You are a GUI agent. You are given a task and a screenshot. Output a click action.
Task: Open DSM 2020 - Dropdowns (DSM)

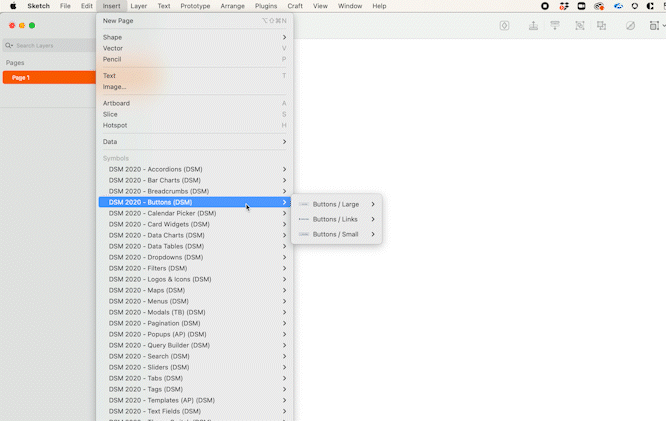pos(195,257)
